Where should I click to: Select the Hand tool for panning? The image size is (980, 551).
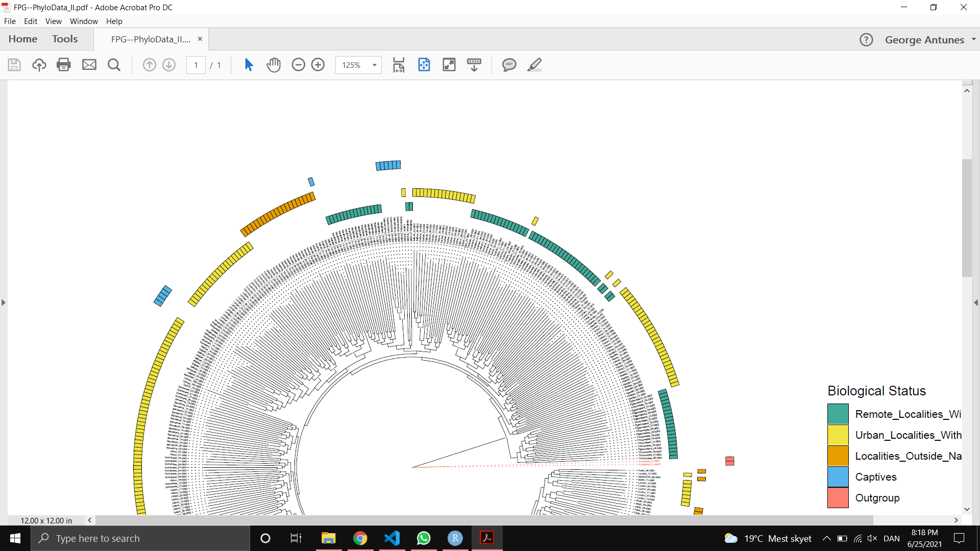(274, 65)
